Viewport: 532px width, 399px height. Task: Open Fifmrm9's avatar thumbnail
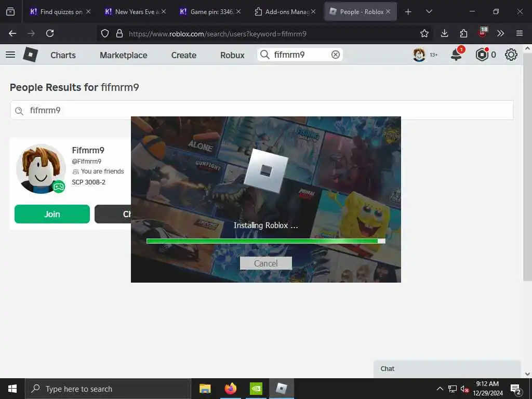(41, 169)
